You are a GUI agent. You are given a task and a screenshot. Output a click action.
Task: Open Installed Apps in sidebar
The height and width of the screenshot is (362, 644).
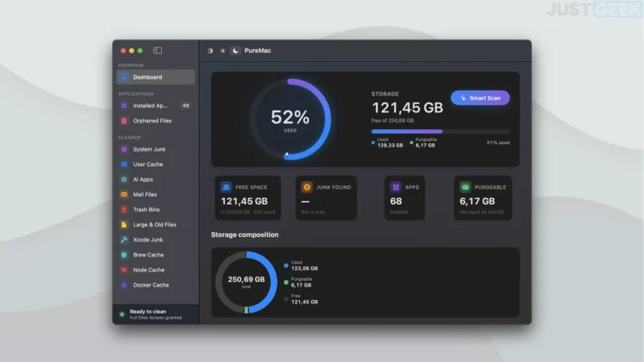156,106
